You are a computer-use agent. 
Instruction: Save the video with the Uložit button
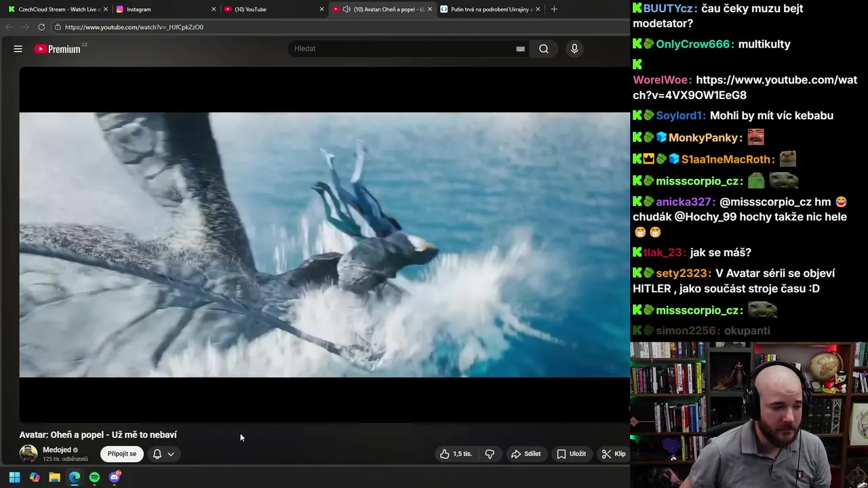[x=572, y=454]
